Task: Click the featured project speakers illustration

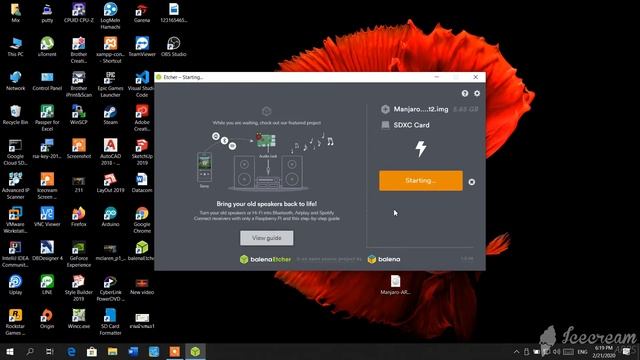Action: point(267,161)
